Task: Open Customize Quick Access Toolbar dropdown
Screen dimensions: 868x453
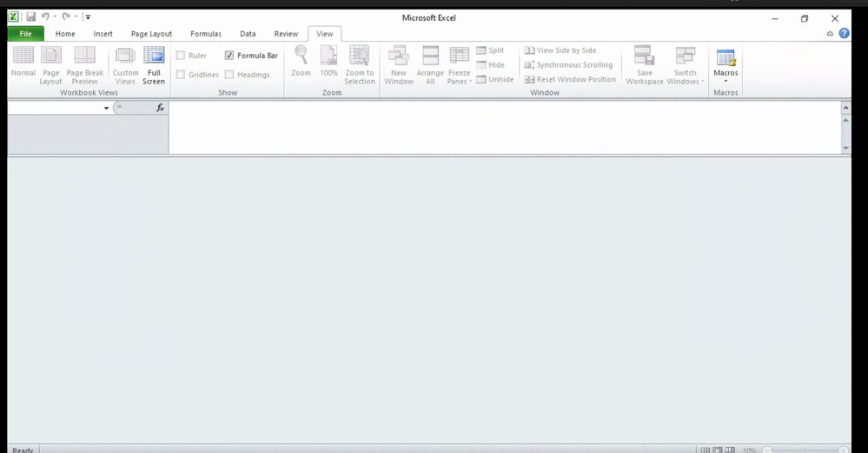Action: 88,17
